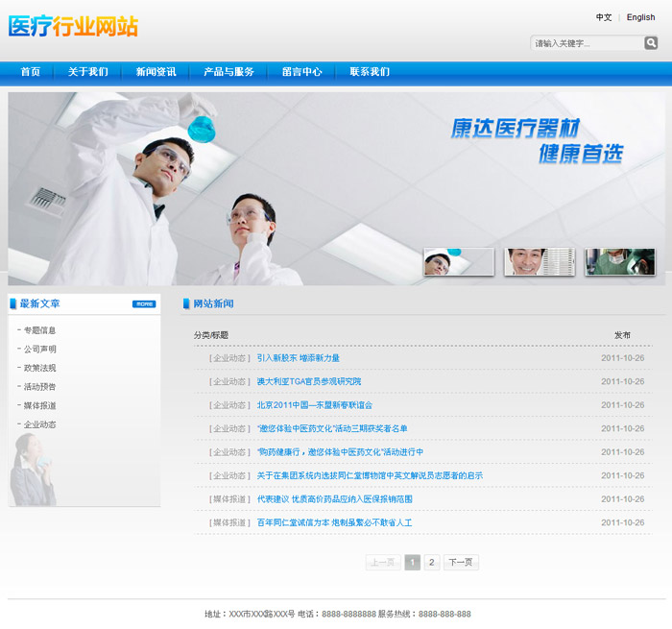Click the woman photo in the sidebar

(x=32, y=470)
